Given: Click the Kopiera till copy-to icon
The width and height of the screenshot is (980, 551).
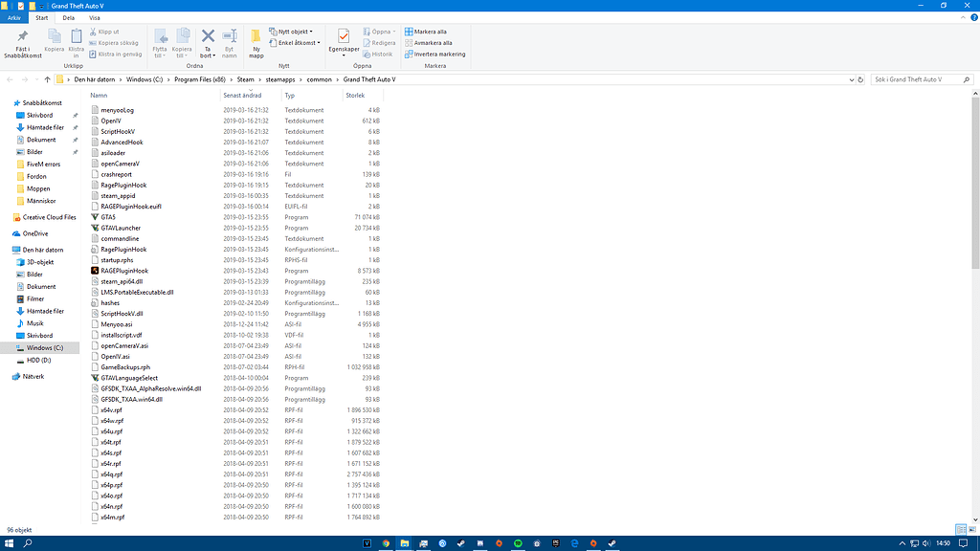Looking at the screenshot, I should coord(182,36).
